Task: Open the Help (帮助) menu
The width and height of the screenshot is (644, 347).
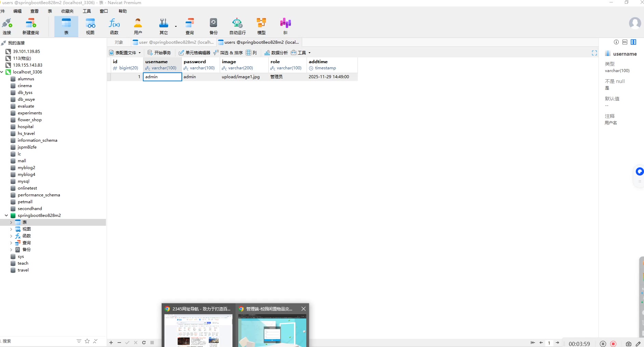Action: pos(123,11)
